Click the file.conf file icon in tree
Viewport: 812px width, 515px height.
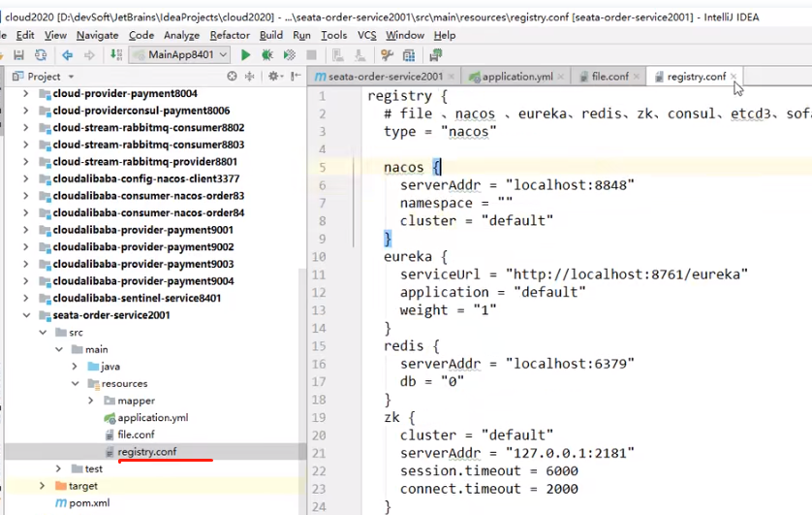click(x=109, y=435)
